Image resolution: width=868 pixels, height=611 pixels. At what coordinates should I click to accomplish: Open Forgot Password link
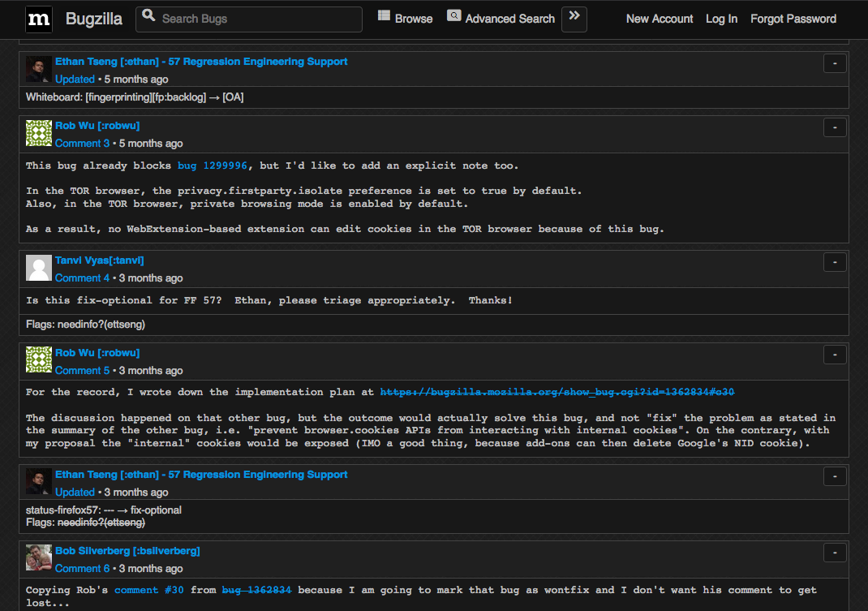tap(793, 19)
